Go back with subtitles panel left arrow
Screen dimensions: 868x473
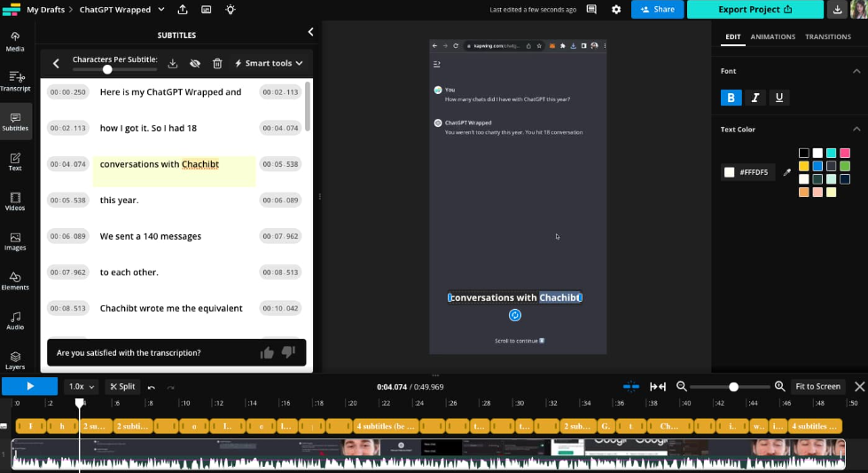pos(56,63)
